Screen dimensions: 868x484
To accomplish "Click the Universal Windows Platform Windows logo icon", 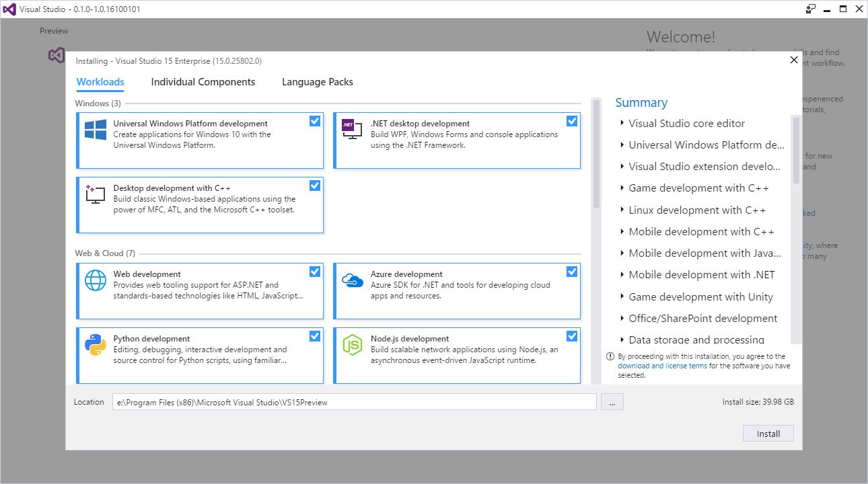I will pos(96,129).
